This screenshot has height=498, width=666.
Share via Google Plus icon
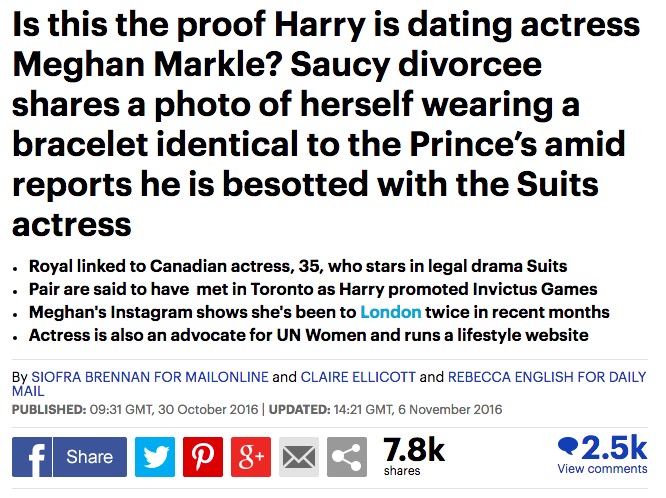coord(251,457)
